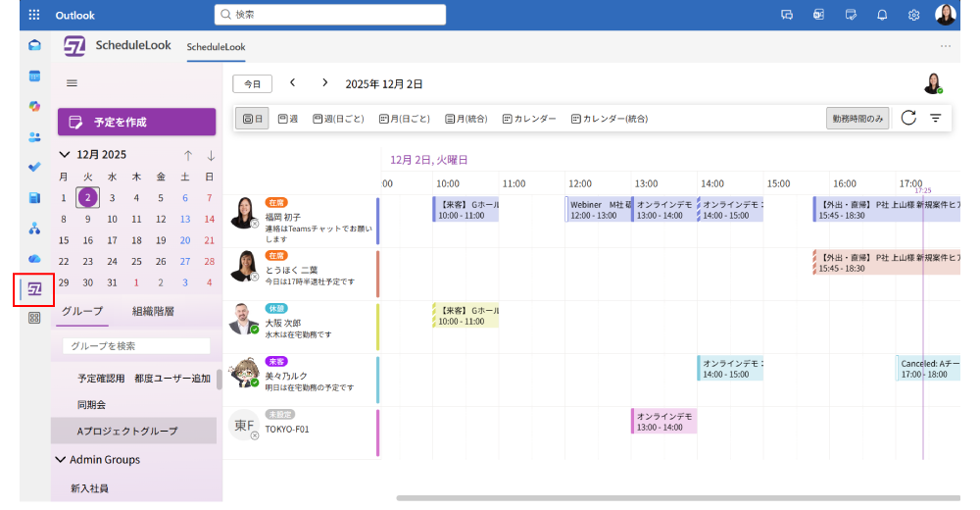Click the ScheduleLook icon in left sidebar
Image resolution: width=980 pixels, height=510 pixels.
[34, 289]
